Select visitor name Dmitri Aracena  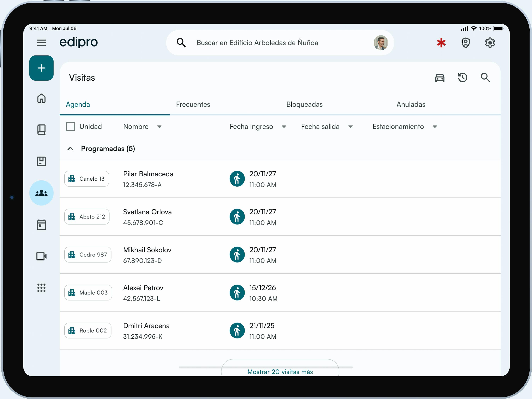click(x=146, y=326)
